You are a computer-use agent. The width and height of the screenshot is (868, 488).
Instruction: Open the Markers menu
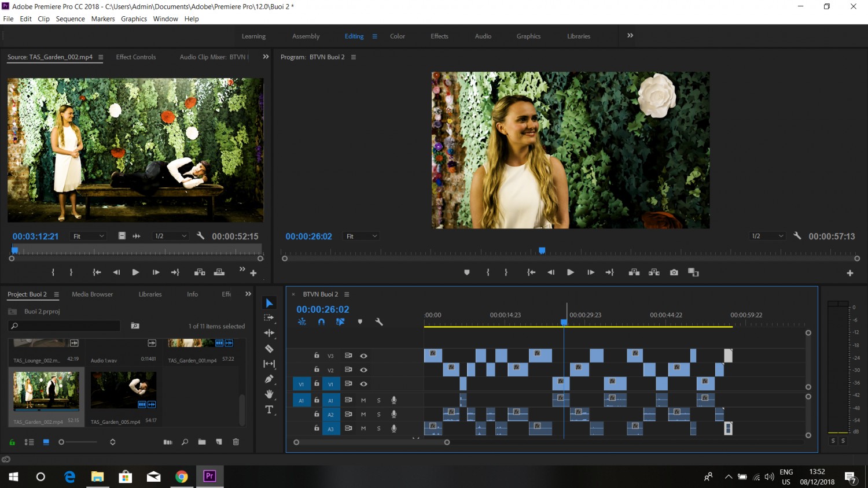pyautogui.click(x=103, y=19)
